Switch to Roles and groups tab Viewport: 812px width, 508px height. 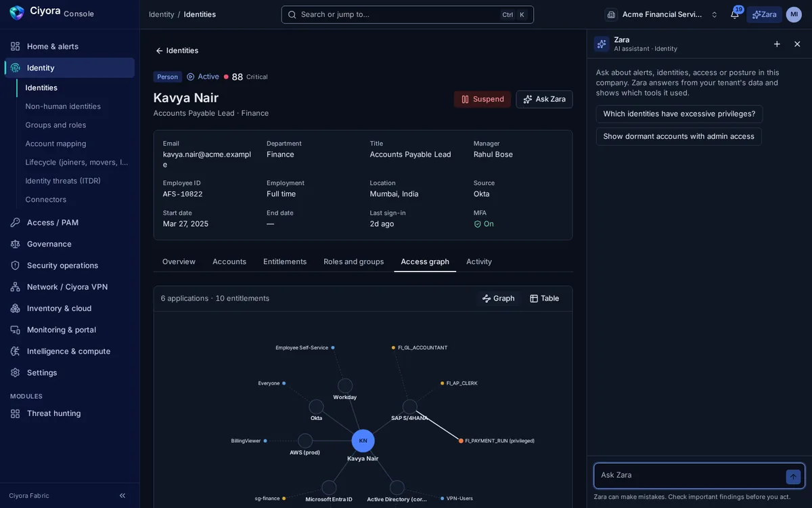pyautogui.click(x=354, y=261)
